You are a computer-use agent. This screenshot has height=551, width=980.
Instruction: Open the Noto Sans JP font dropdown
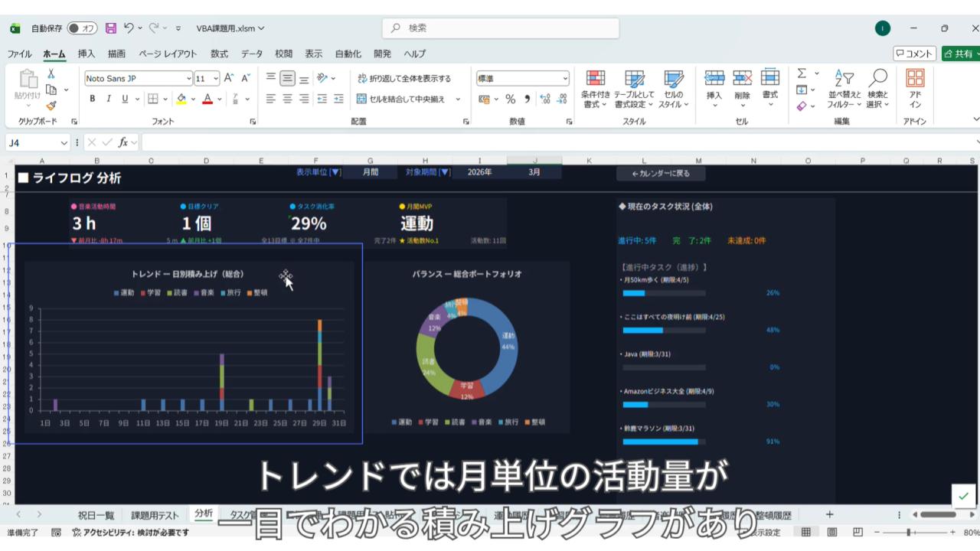click(188, 78)
